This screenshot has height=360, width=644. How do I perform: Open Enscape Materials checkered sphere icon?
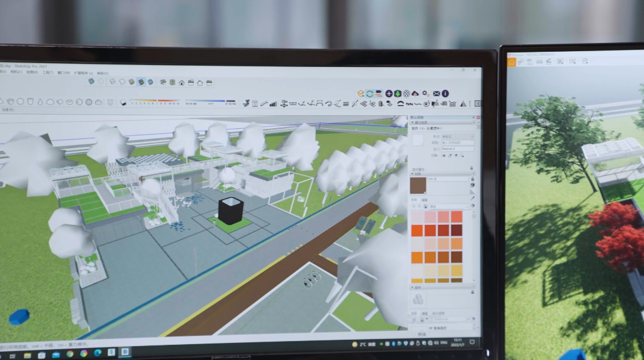click(406, 94)
